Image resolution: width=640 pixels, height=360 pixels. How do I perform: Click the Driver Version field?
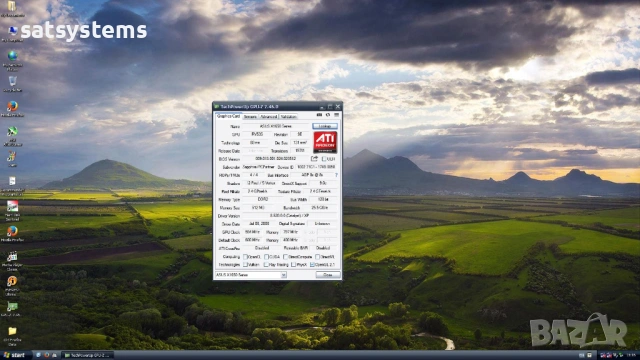click(289, 216)
